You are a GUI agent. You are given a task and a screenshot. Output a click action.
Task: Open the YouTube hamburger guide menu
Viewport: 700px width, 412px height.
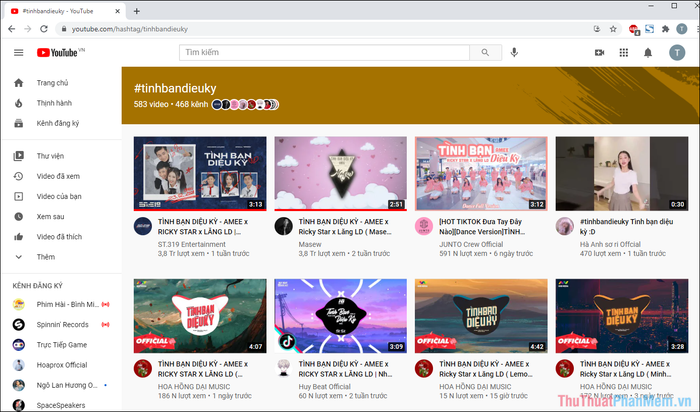click(x=18, y=53)
